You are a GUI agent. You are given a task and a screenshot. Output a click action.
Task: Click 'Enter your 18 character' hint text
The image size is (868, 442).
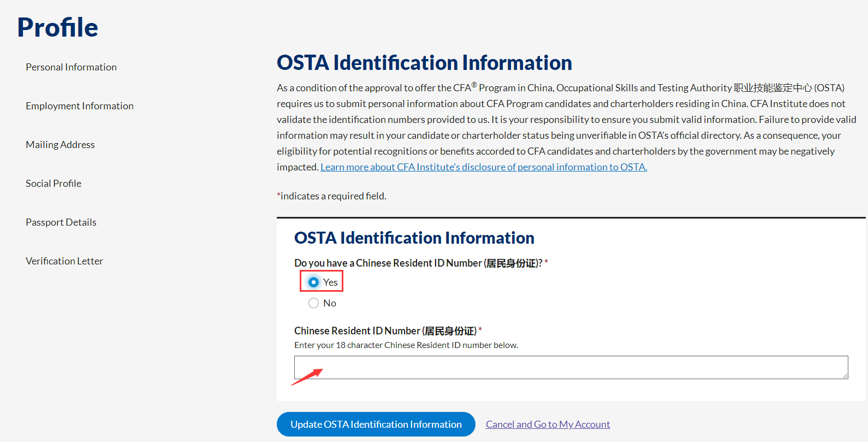[406, 345]
